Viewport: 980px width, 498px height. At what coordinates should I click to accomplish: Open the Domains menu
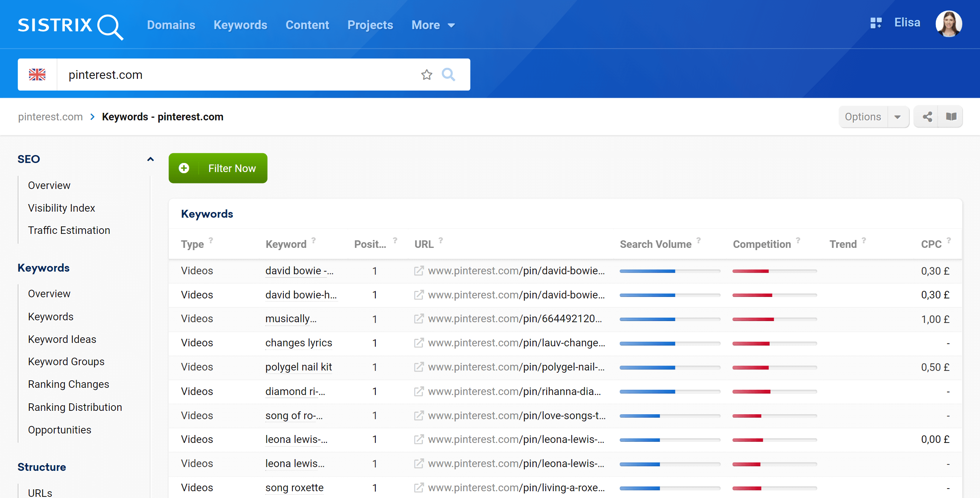click(x=171, y=25)
